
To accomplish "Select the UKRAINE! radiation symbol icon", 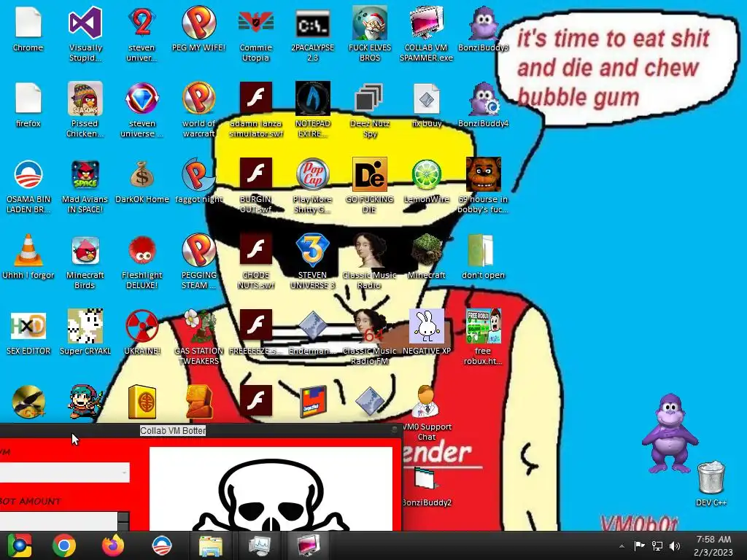I will (x=142, y=332).
